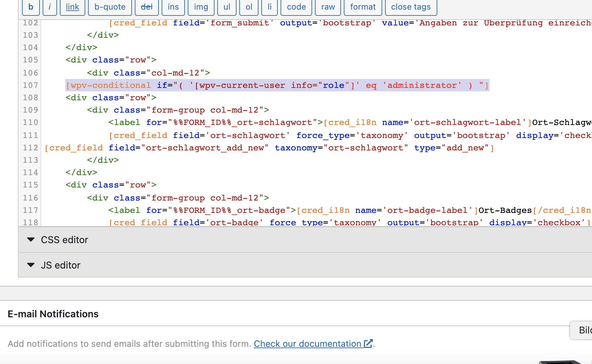Image resolution: width=592 pixels, height=364 pixels.
Task: Click the ort-schlagwort_add_new cred_field line
Action: tap(269, 148)
